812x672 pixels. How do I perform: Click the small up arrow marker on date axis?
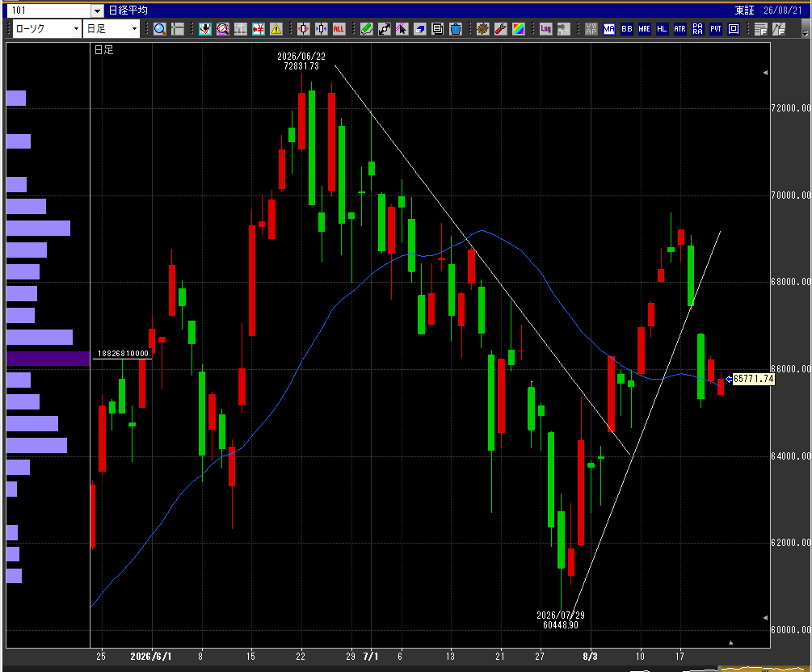point(730,642)
